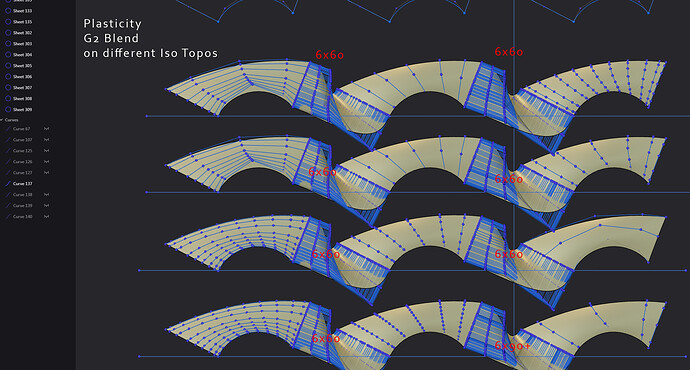Image resolution: width=690 pixels, height=370 pixels.
Task: Click the curve icon beside Curve 138
Action: [8, 194]
